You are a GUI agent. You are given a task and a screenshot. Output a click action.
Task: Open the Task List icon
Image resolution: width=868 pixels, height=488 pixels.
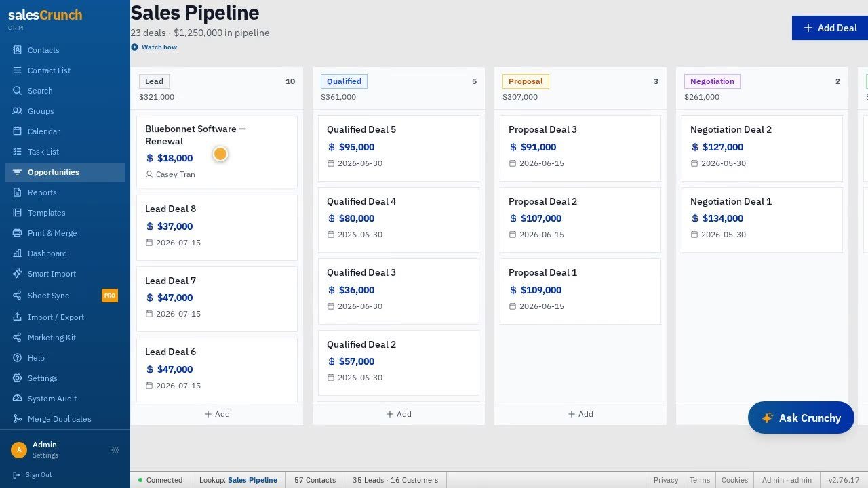tap(17, 152)
